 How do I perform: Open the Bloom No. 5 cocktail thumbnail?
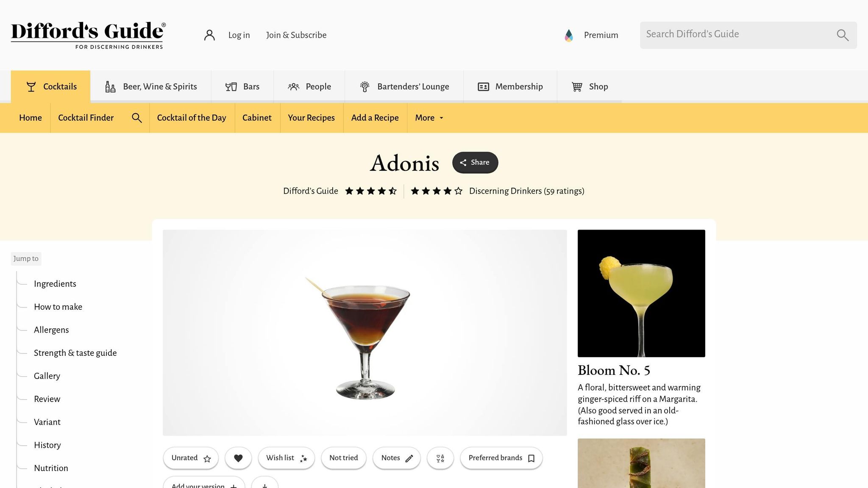pyautogui.click(x=641, y=293)
